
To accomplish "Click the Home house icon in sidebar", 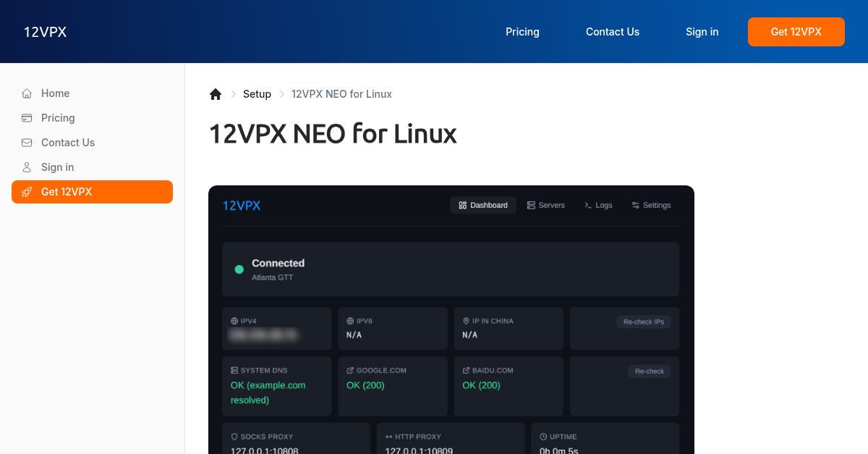I will tap(27, 93).
